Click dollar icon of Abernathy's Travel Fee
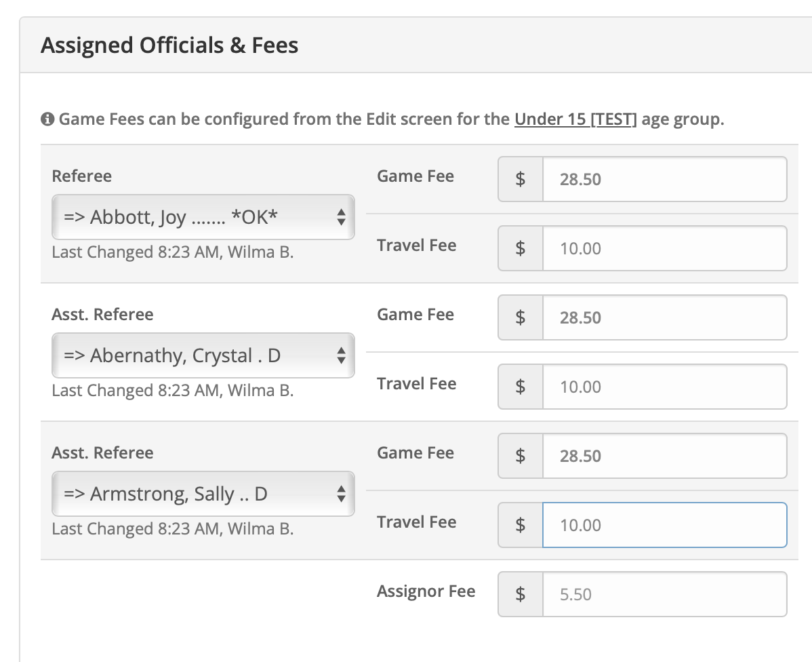Viewport: 812px width, 662px height. coord(520,387)
